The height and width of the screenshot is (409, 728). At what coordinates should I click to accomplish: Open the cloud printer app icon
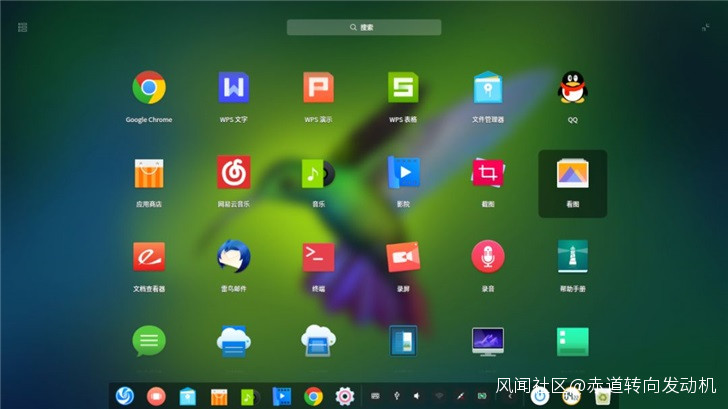tap(234, 341)
